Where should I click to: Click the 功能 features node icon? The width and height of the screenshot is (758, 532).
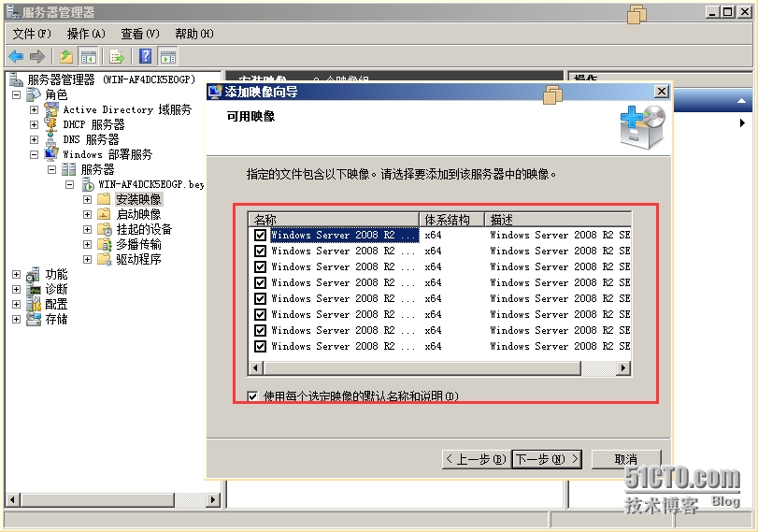(x=34, y=274)
